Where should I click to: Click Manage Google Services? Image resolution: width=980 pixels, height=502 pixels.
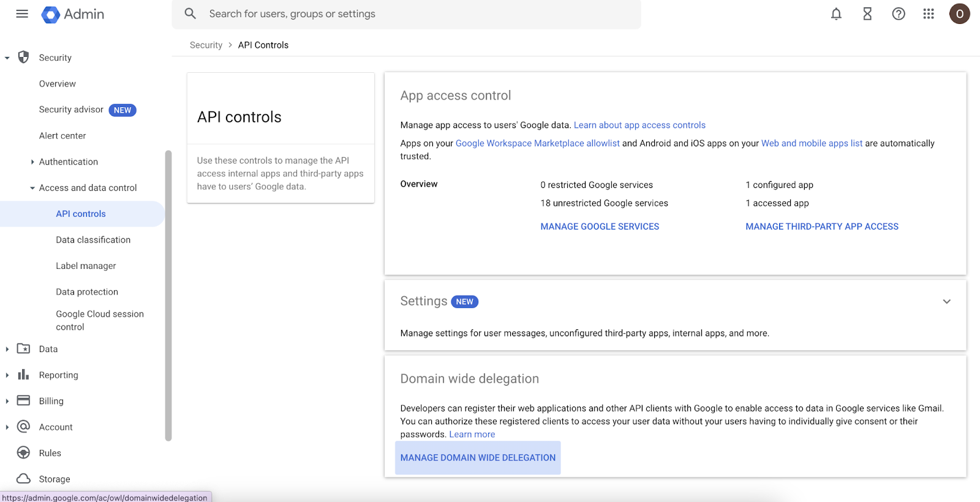point(600,227)
